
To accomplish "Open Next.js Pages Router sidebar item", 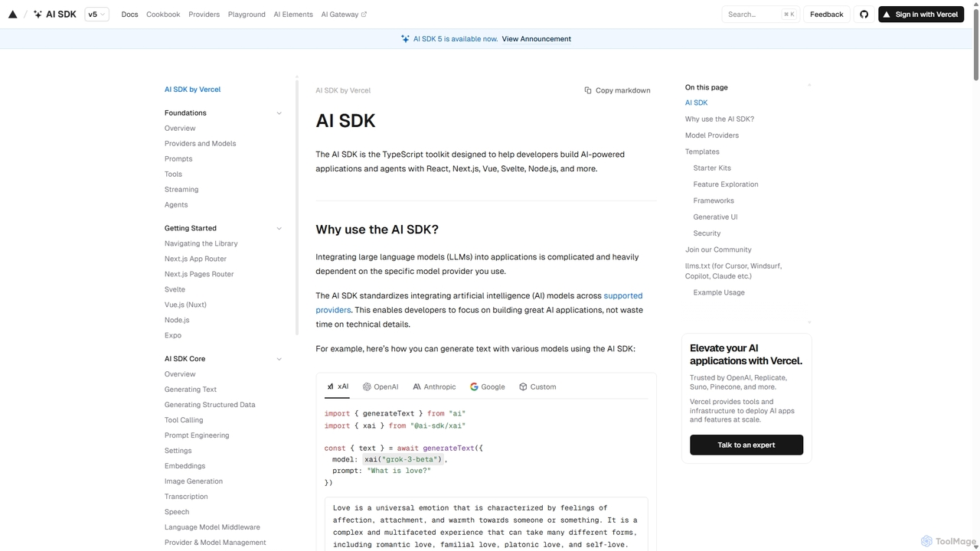I will [x=199, y=274].
